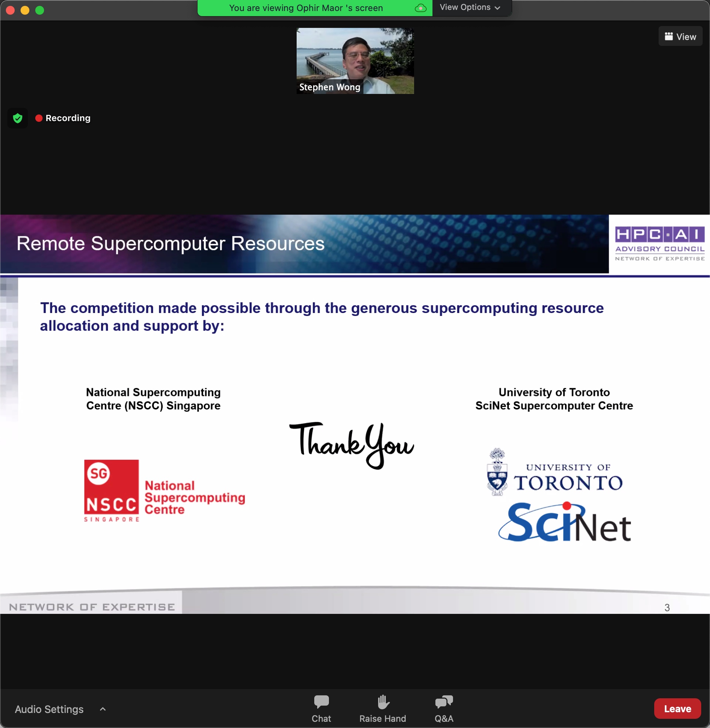
Task: Expand the audio settings caret
Action: pyautogui.click(x=103, y=709)
